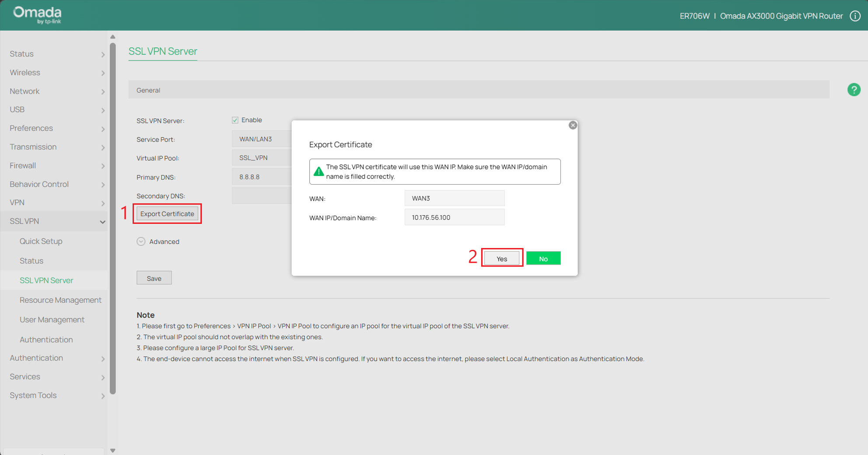Click the Omada by tp-link logo
This screenshot has height=455, width=868.
37,15
